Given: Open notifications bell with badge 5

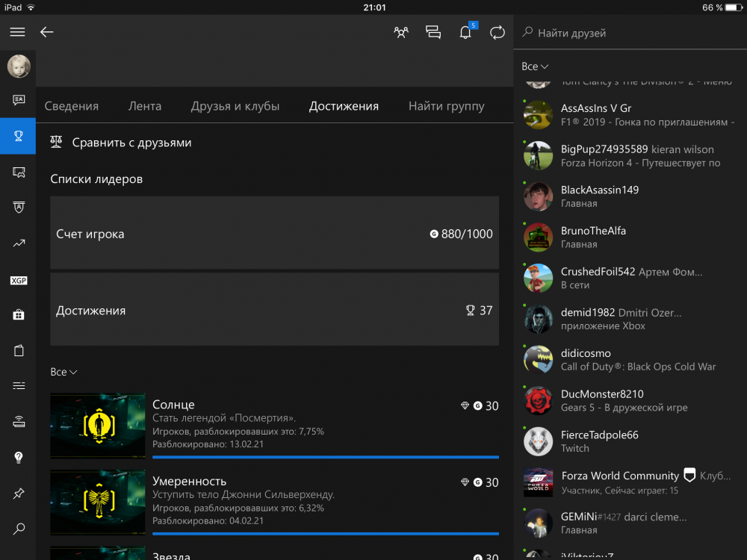Looking at the screenshot, I should (465, 32).
